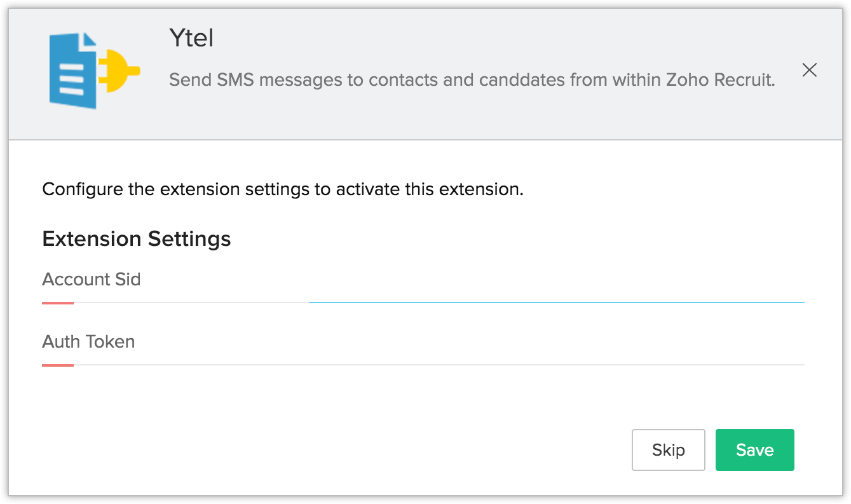Click the Auth Token label
851x504 pixels.
[x=88, y=342]
